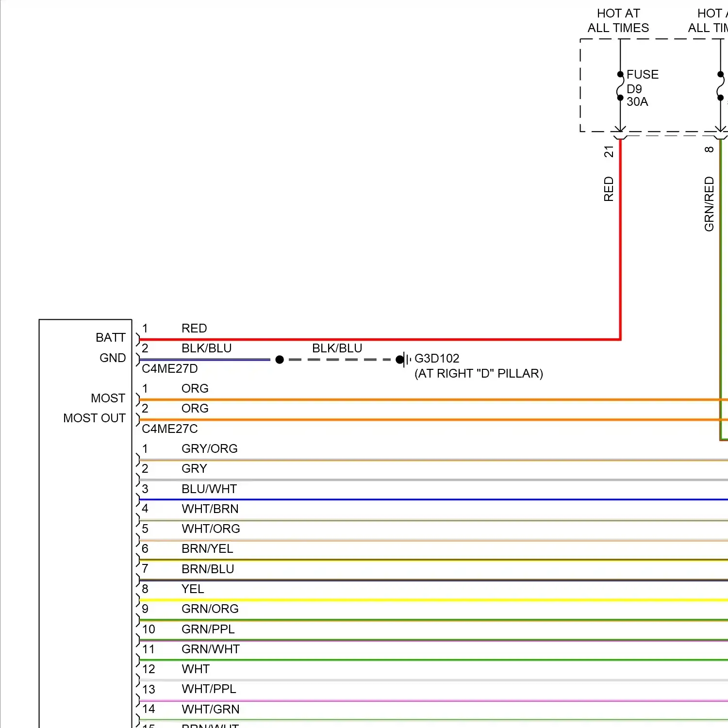
Task: Click the GRN/PPL wire label
Action: (x=208, y=629)
